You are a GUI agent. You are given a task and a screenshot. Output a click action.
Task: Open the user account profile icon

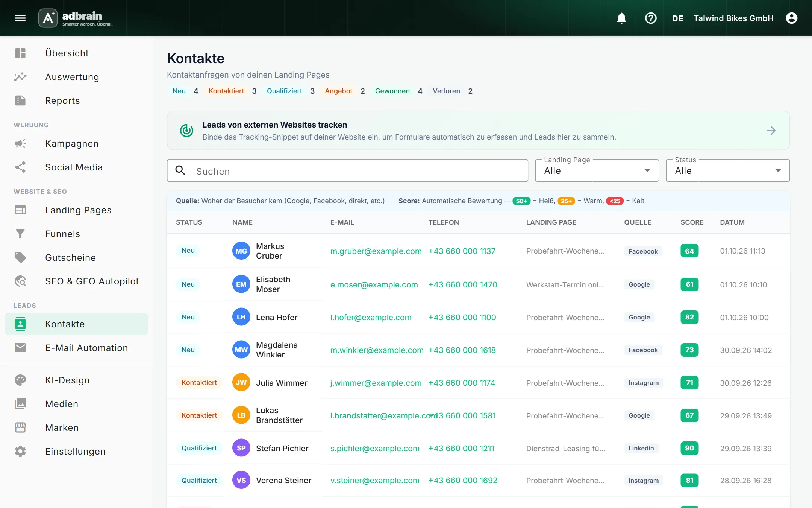pos(791,18)
